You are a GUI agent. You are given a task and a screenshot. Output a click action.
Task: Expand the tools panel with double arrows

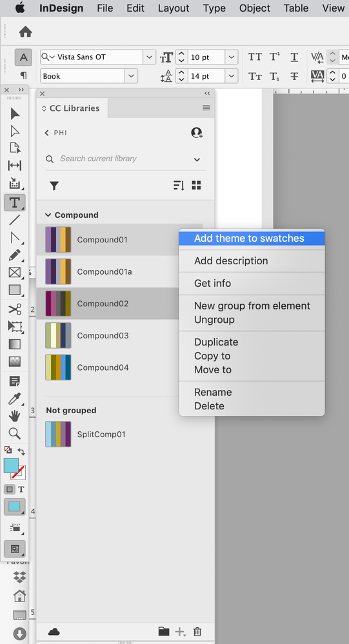point(21,90)
